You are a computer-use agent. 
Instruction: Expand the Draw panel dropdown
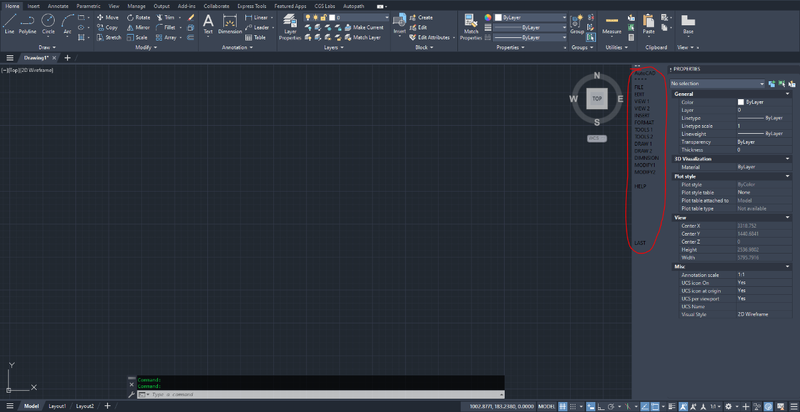click(x=49, y=47)
